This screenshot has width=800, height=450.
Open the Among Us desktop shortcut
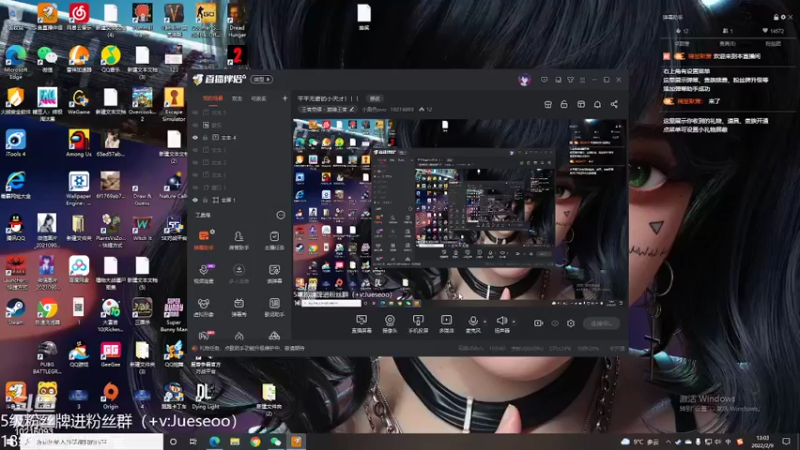(79, 143)
